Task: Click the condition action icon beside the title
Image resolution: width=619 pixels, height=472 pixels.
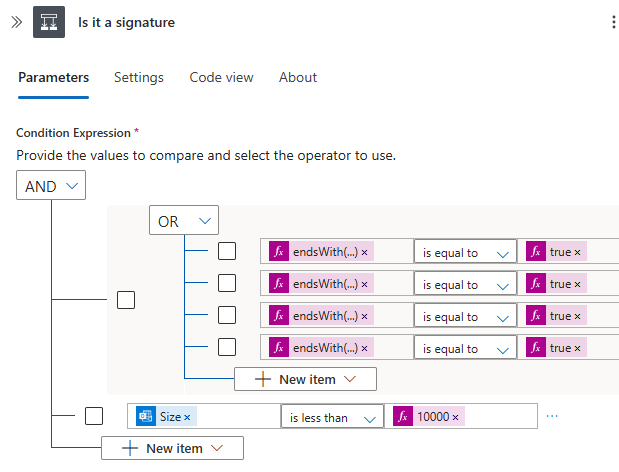Action: 49,22
